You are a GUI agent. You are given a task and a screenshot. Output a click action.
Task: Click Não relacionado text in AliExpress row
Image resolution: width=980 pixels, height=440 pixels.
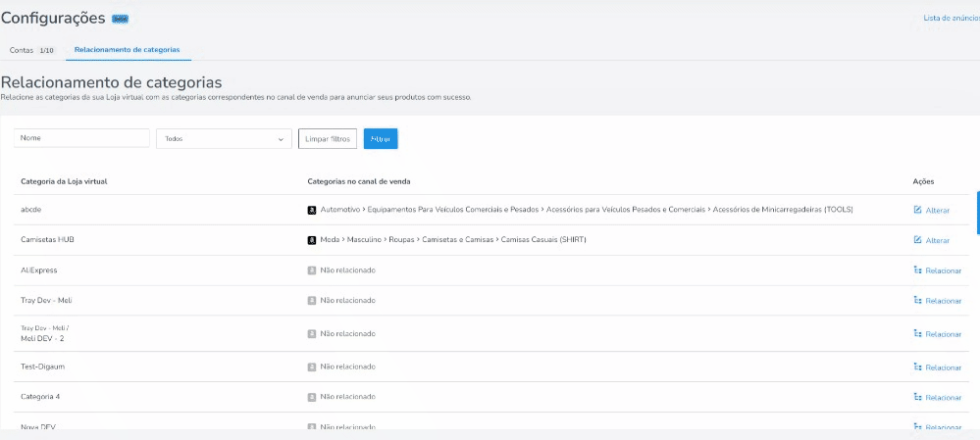(x=347, y=270)
